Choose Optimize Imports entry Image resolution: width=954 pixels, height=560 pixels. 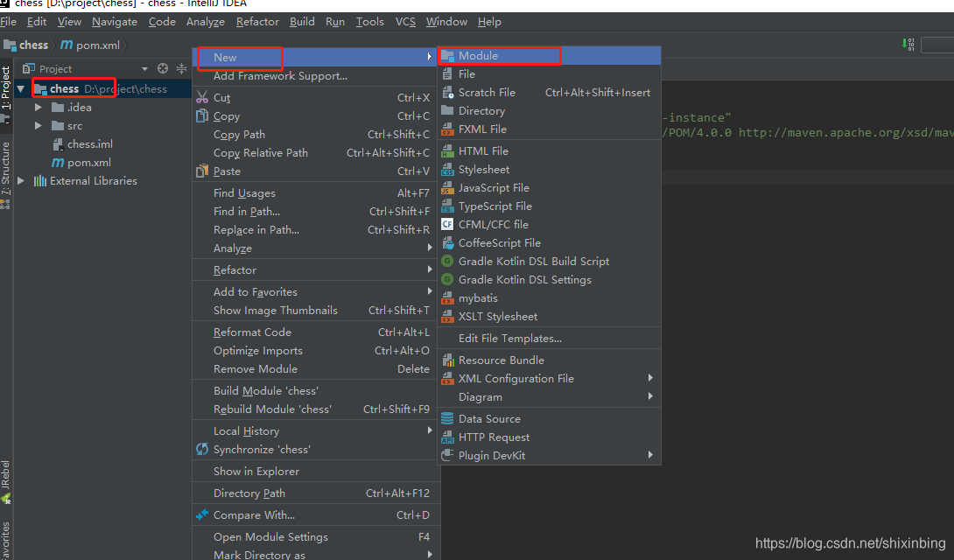(314, 351)
